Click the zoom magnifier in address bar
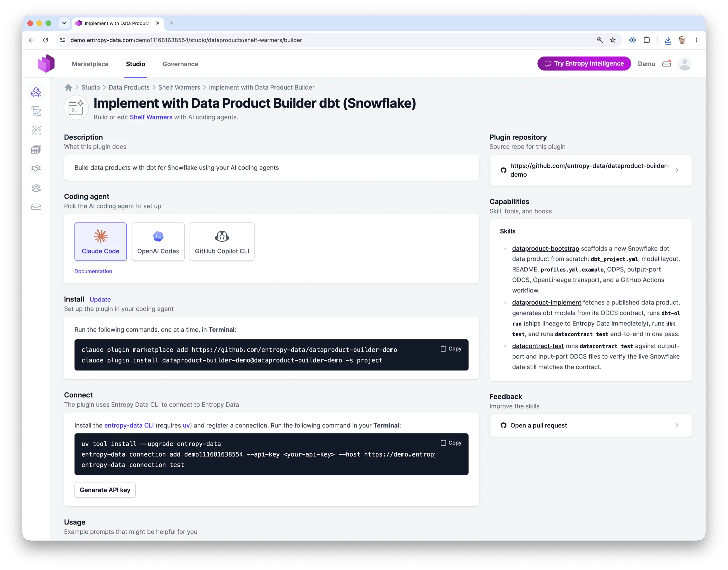This screenshot has width=728, height=570. pyautogui.click(x=600, y=40)
